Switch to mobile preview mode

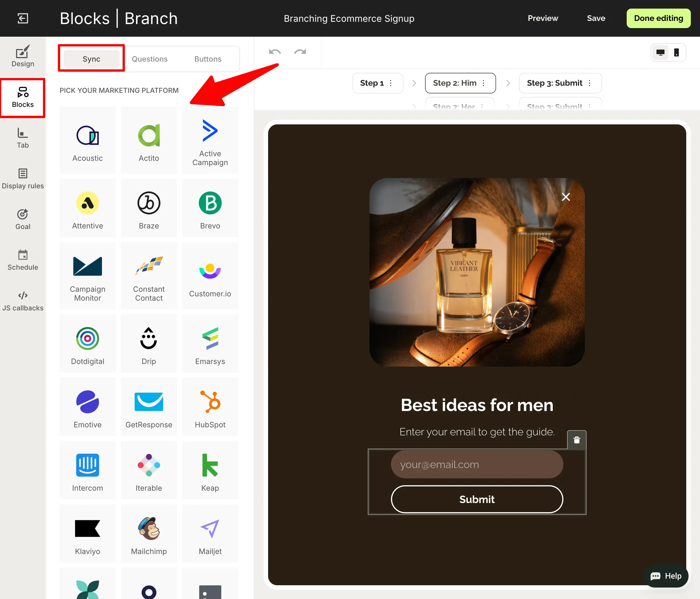(x=677, y=52)
